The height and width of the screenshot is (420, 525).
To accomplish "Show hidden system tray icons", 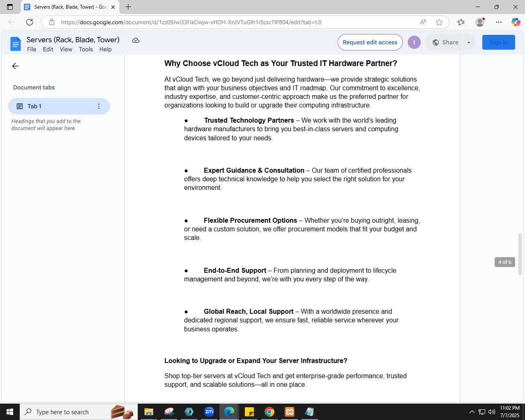I will point(472,412).
